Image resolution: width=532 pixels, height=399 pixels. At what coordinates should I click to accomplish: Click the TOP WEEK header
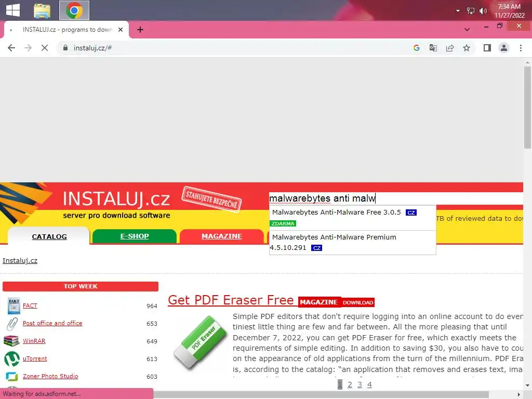coord(81,286)
